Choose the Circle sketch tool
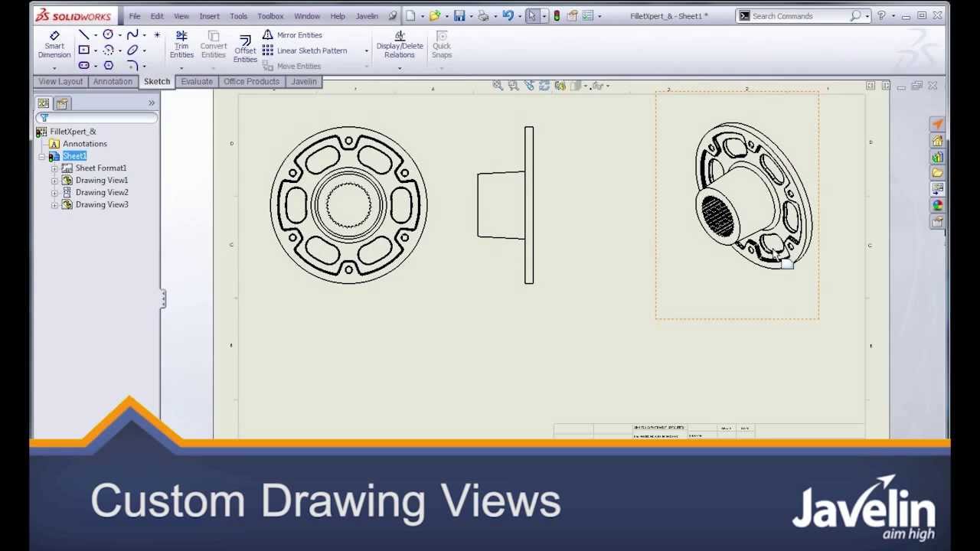The image size is (980, 551). [x=108, y=35]
